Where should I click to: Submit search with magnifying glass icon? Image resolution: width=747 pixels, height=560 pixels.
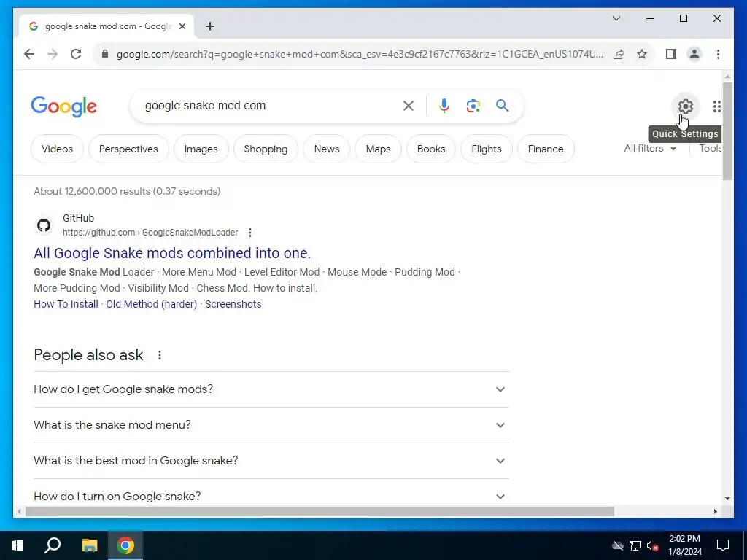[502, 106]
